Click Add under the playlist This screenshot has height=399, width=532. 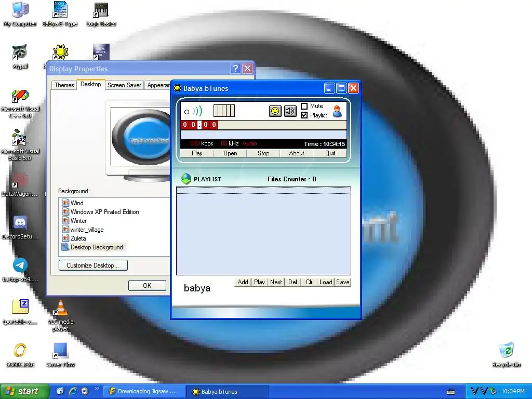(243, 282)
